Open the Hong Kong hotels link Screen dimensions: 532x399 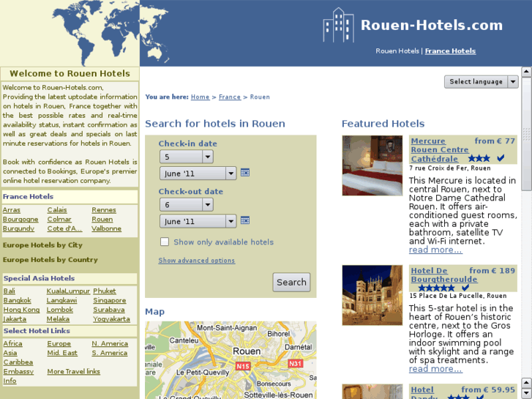21,310
